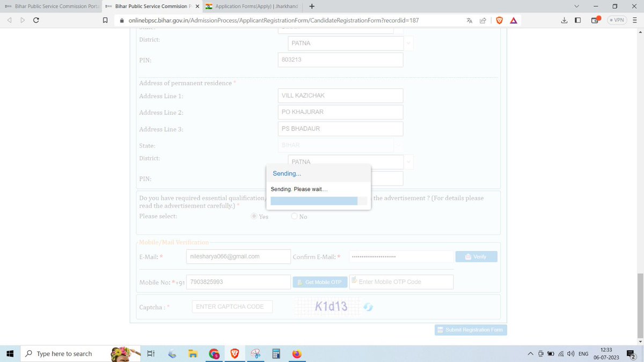
Task: Open the new tab plus button
Action: click(312, 6)
